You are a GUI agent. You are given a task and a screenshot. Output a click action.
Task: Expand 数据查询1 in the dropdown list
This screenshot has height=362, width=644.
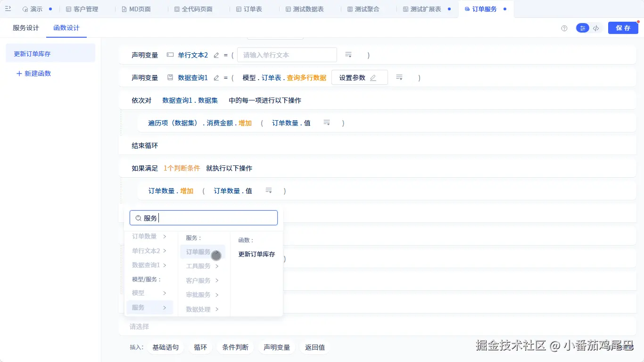(149, 265)
